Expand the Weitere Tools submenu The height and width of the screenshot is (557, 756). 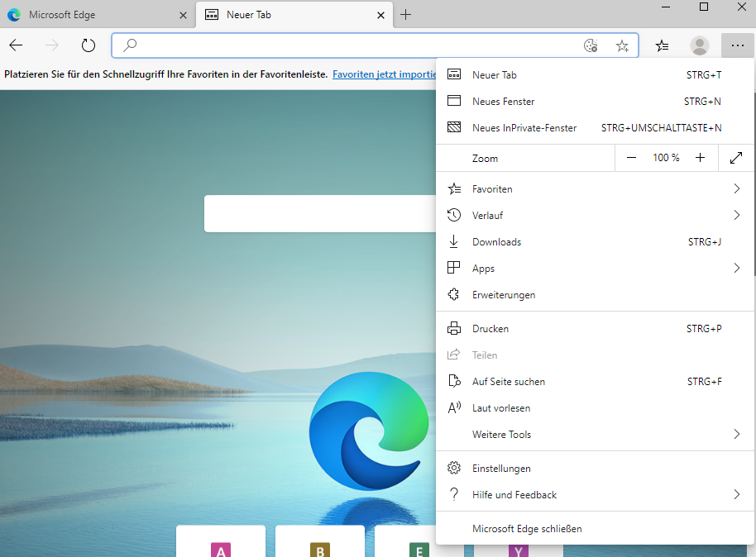pyautogui.click(x=737, y=434)
